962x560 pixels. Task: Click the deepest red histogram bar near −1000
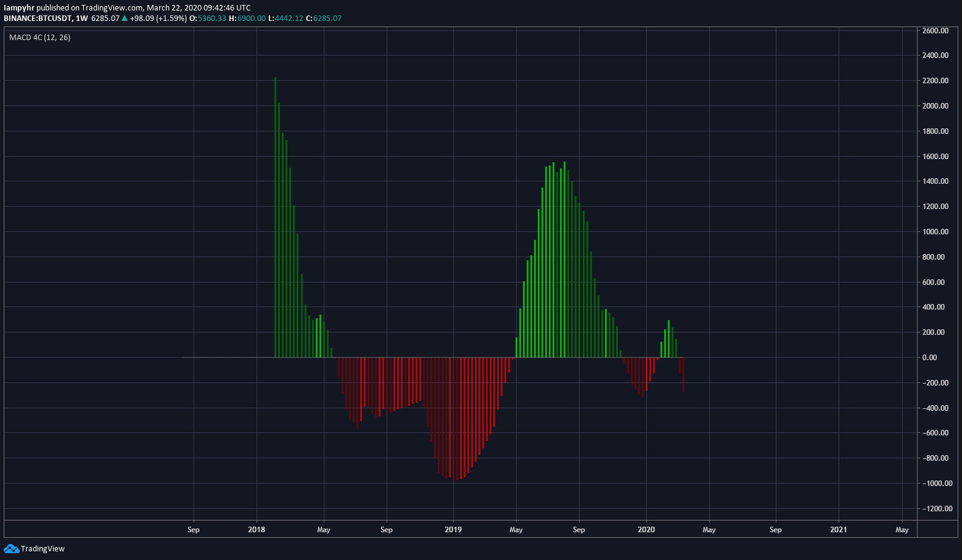[x=453, y=419]
